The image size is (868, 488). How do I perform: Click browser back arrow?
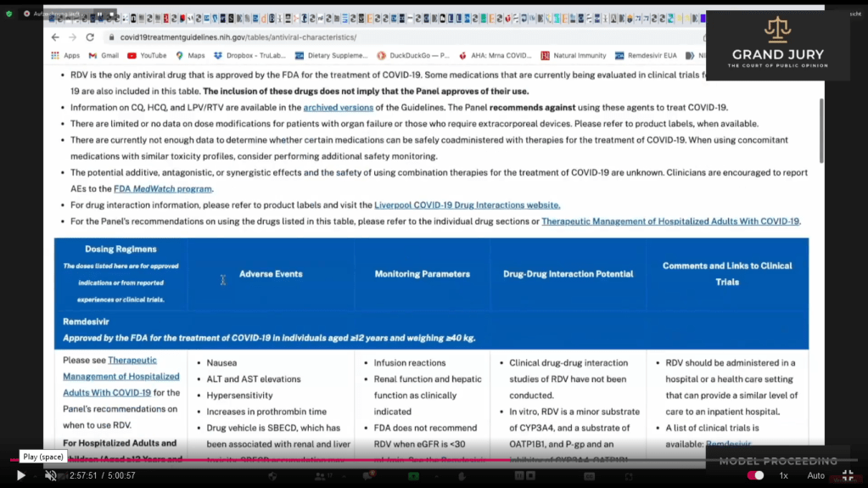(55, 37)
